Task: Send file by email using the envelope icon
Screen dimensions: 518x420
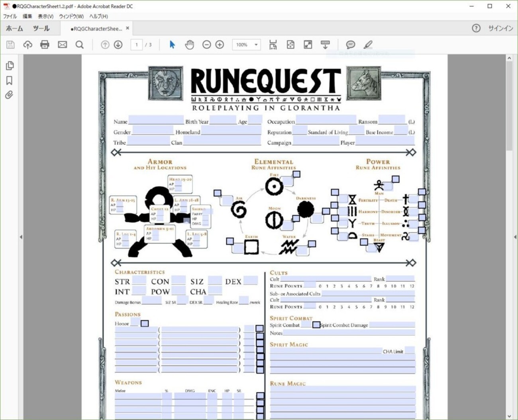Action: (x=62, y=45)
